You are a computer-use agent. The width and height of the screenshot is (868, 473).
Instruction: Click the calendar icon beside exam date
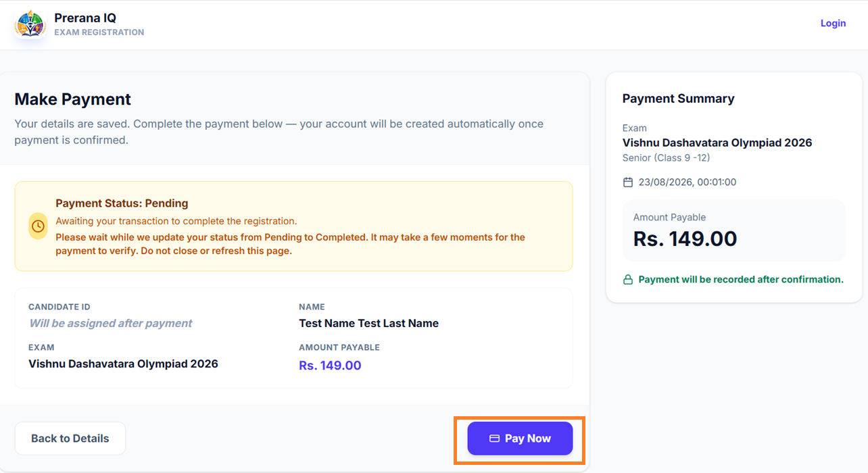click(627, 182)
